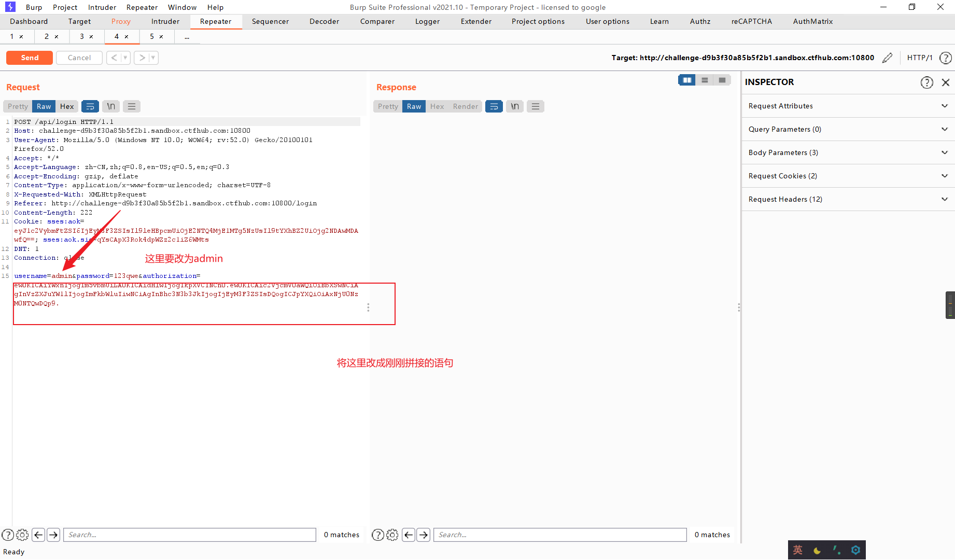This screenshot has width=955, height=560.
Task: Close the Inspector panel
Action: 946,82
